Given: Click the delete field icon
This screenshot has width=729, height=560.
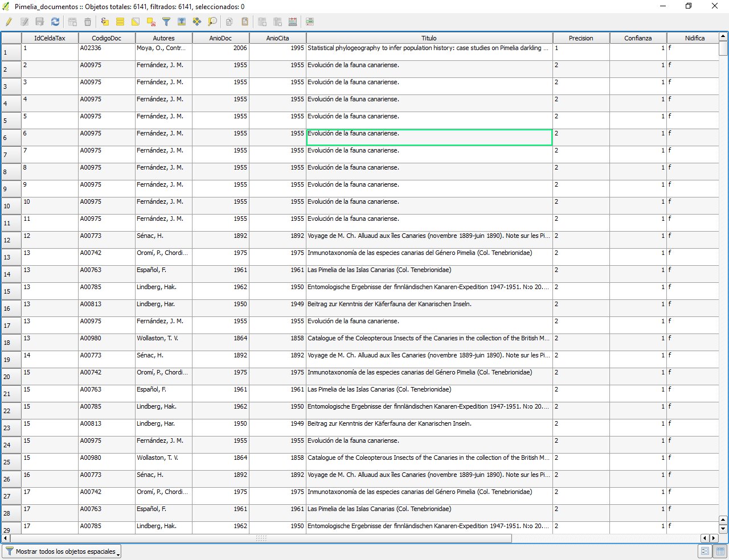Looking at the screenshot, I should pyautogui.click(x=277, y=22).
